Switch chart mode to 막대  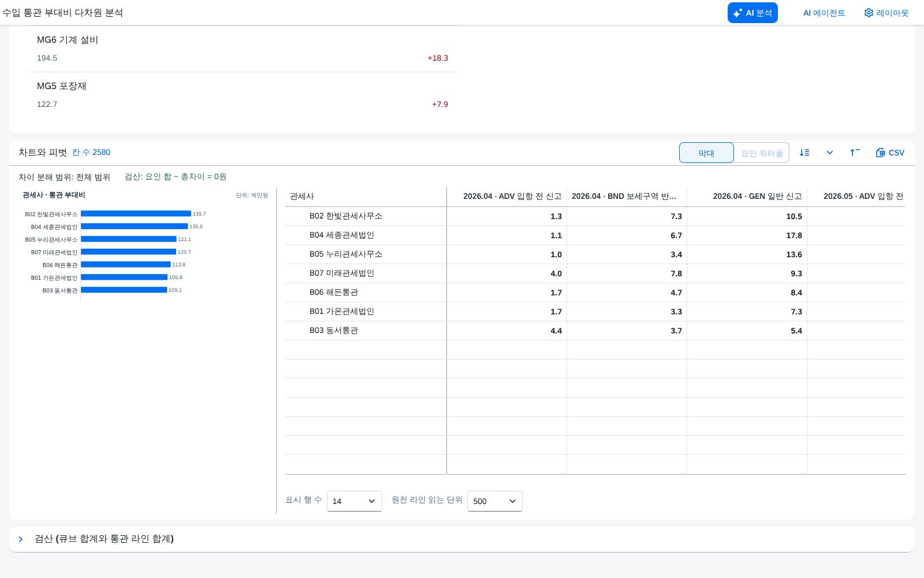[x=706, y=153]
